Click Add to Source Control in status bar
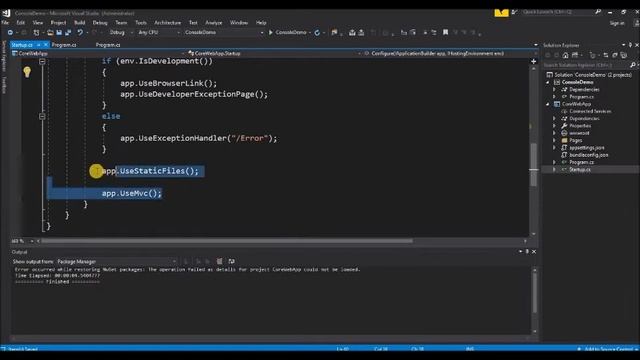This screenshot has width=640, height=360. point(609,349)
